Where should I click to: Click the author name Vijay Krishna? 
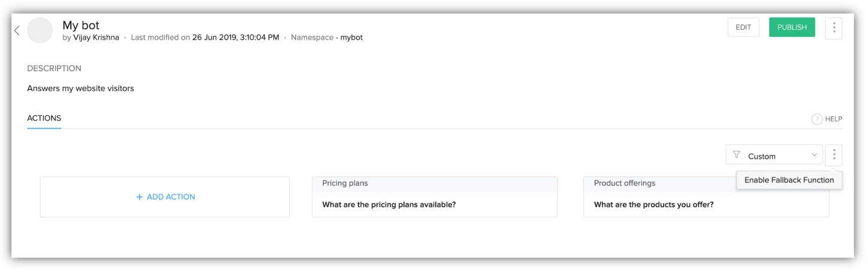click(x=96, y=38)
